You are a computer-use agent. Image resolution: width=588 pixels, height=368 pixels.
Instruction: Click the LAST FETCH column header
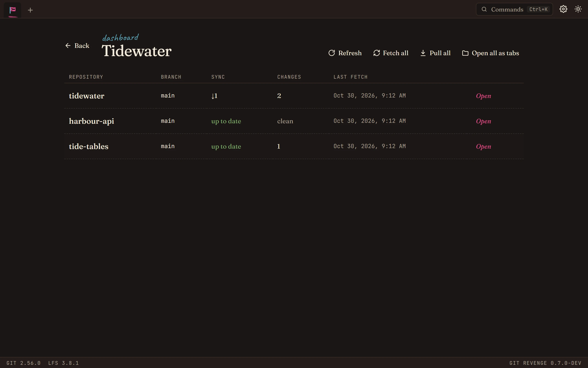click(x=350, y=77)
